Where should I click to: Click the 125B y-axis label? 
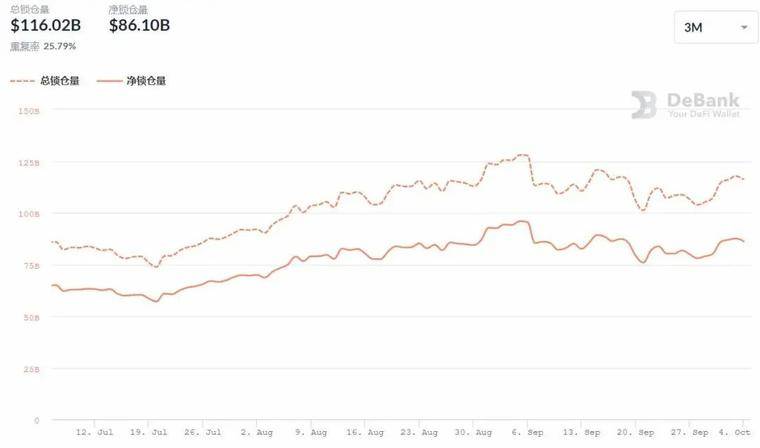[x=29, y=163]
